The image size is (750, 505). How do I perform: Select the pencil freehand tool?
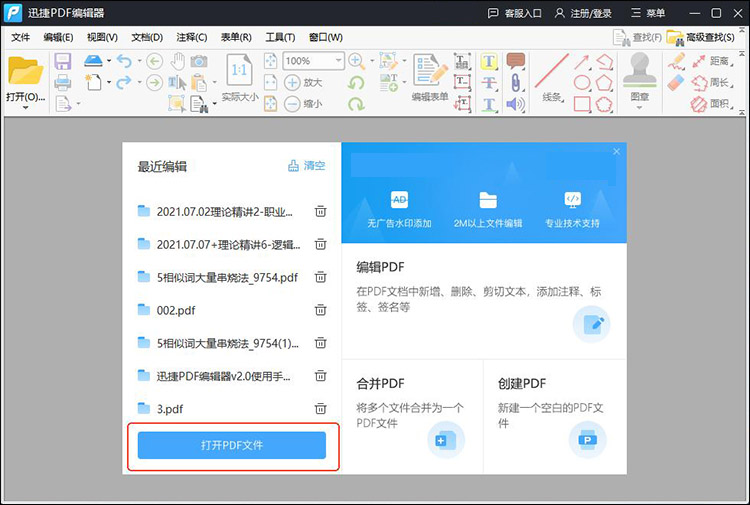click(676, 61)
